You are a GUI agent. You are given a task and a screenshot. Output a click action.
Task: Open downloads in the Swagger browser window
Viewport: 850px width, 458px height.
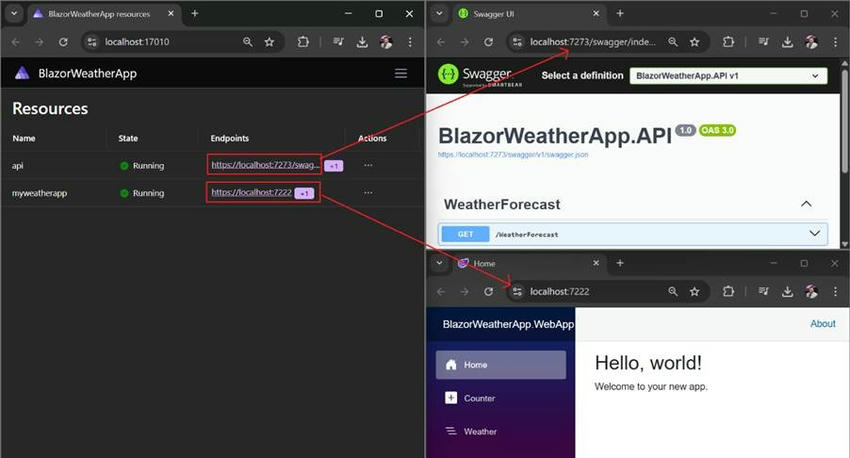788,42
